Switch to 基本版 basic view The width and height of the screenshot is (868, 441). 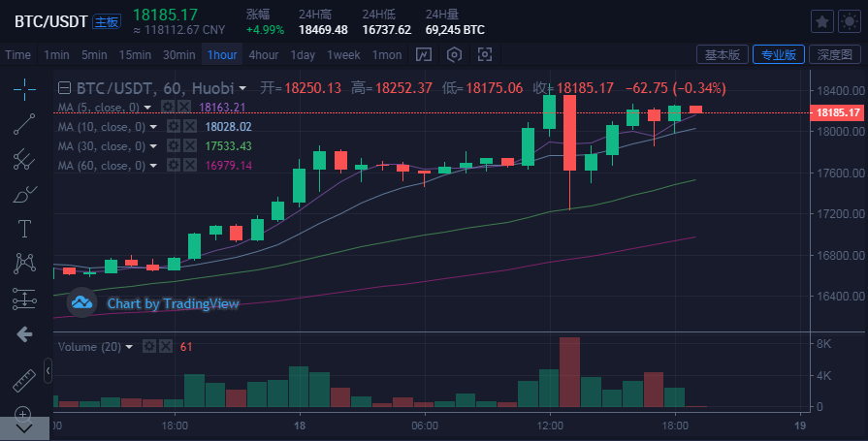[x=723, y=54]
